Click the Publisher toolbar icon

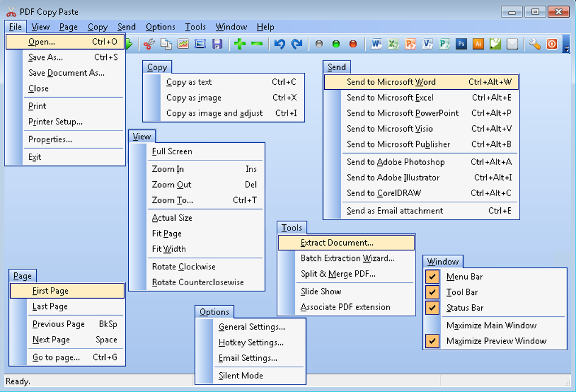pyautogui.click(x=444, y=44)
